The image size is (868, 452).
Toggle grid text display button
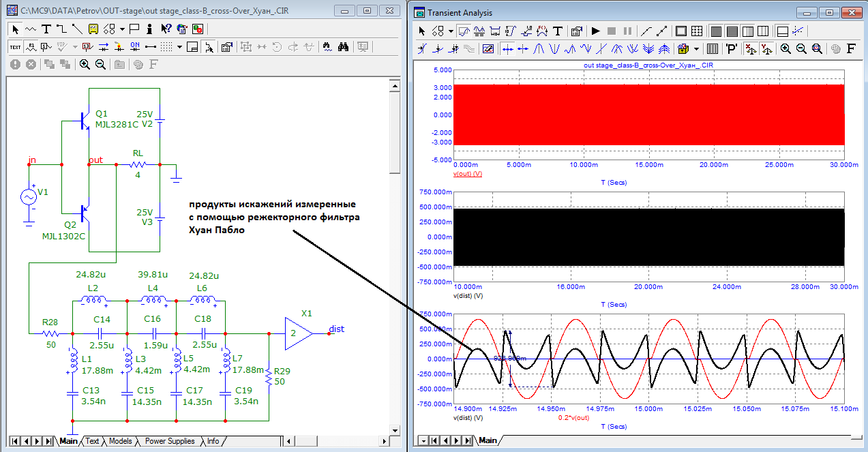(x=15, y=47)
